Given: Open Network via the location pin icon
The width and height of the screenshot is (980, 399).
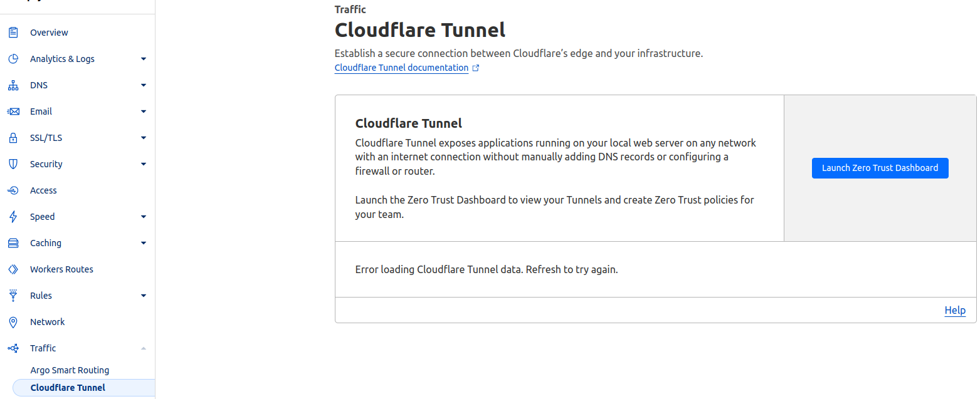Looking at the screenshot, I should (x=13, y=321).
